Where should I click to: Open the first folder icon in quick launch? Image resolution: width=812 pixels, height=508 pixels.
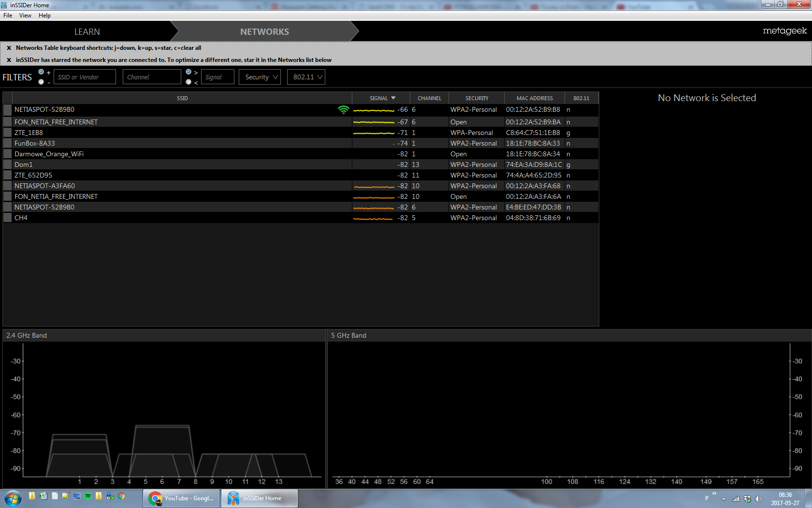point(32,496)
